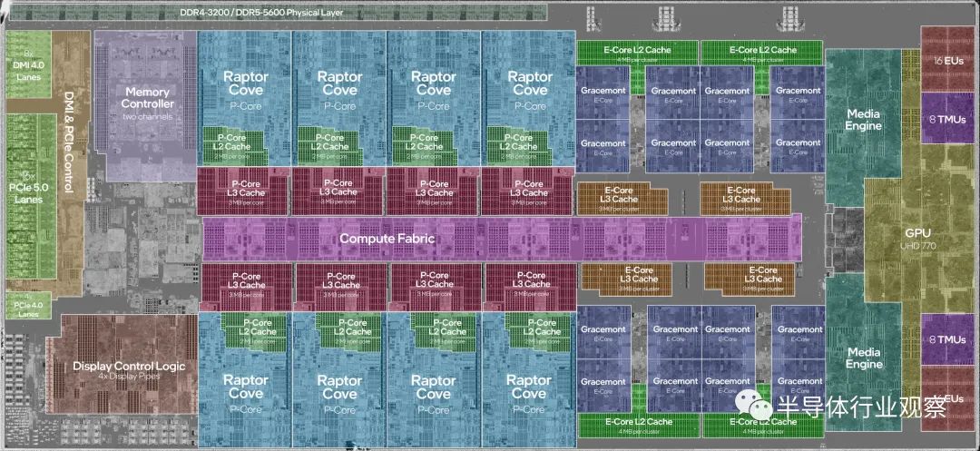The height and width of the screenshot is (451, 980).
Task: Click the Memory Controller block
Action: coord(147,106)
